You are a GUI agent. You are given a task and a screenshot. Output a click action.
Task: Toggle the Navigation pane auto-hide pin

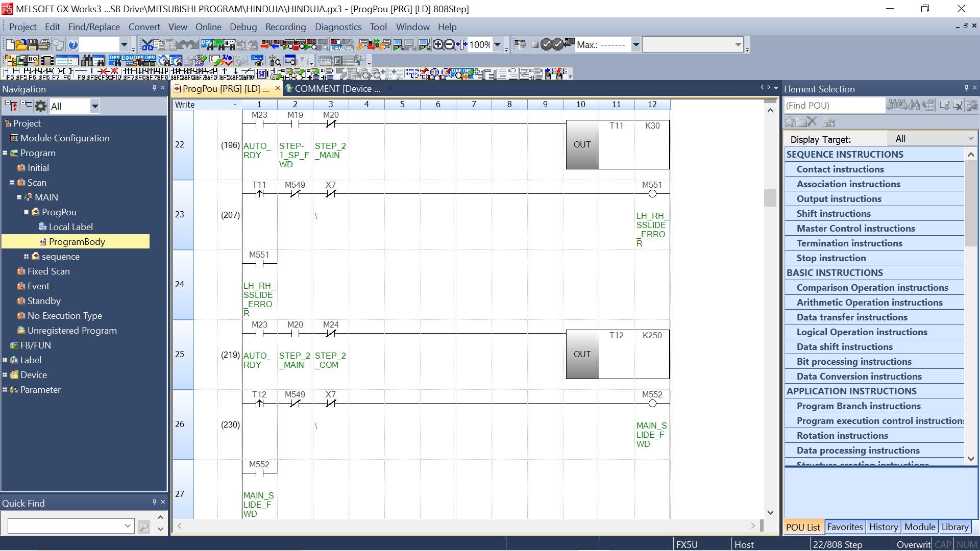(154, 88)
